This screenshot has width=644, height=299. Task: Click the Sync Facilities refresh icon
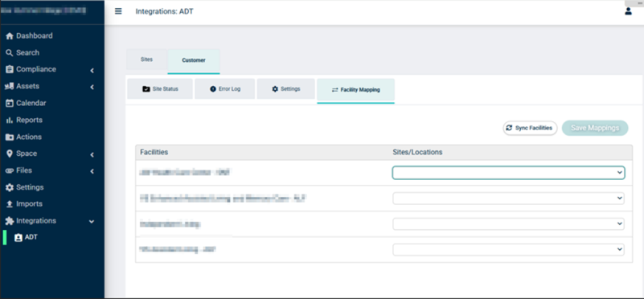[x=509, y=128]
